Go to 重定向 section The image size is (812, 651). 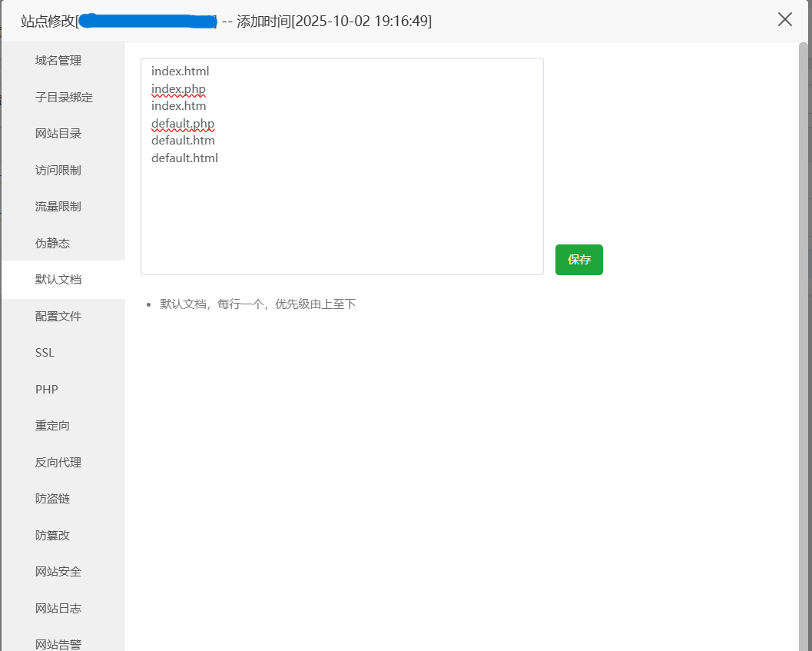[52, 426]
